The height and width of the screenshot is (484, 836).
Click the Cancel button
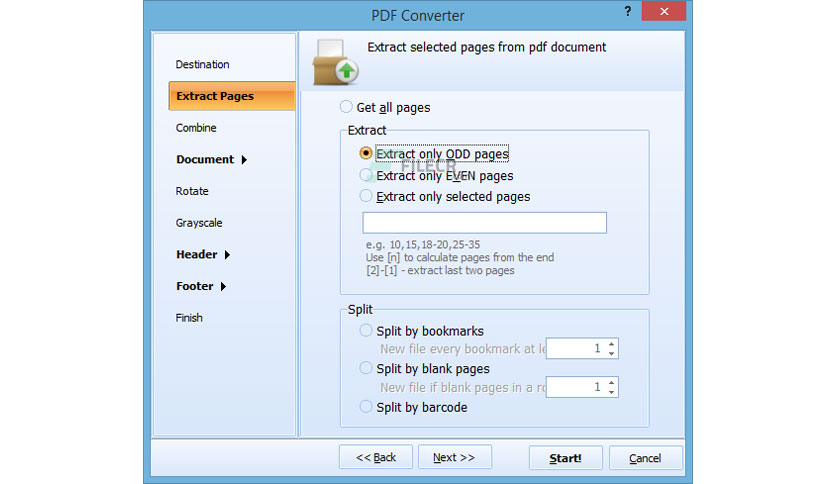[x=645, y=458]
